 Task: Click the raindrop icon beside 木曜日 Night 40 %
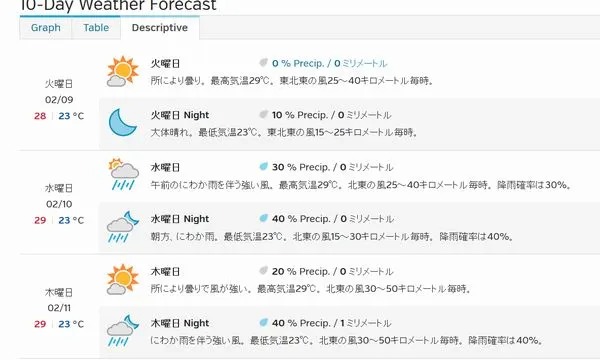click(263, 322)
